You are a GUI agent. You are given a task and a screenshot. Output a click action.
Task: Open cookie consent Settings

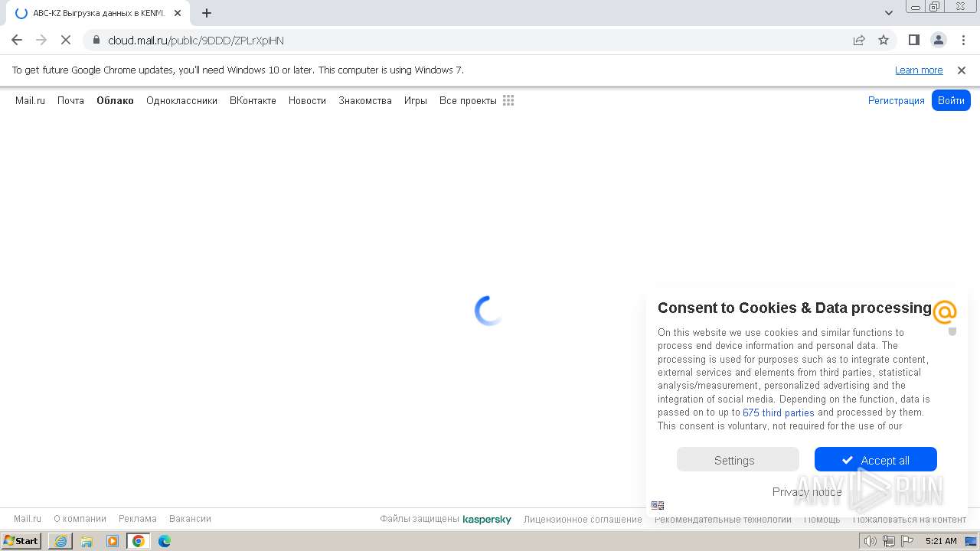(x=738, y=460)
